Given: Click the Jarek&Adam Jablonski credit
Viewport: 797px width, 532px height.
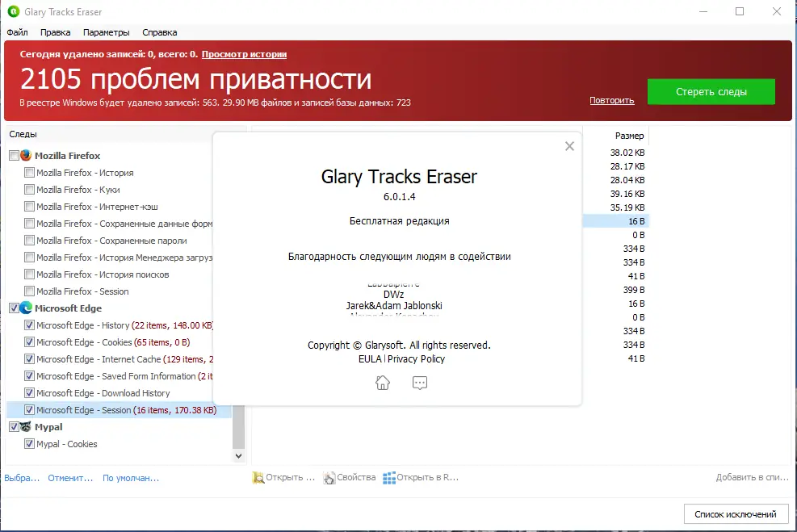Looking at the screenshot, I should pos(394,305).
